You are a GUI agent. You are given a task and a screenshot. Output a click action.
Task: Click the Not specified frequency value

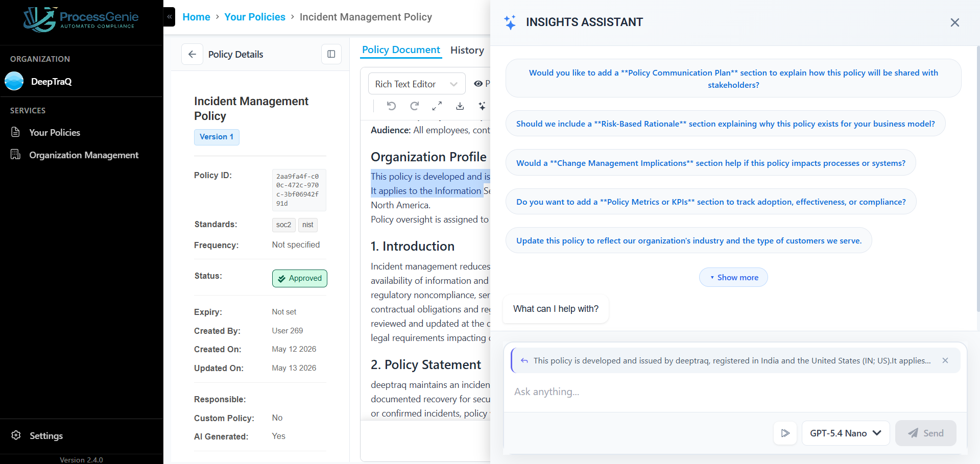(x=296, y=245)
